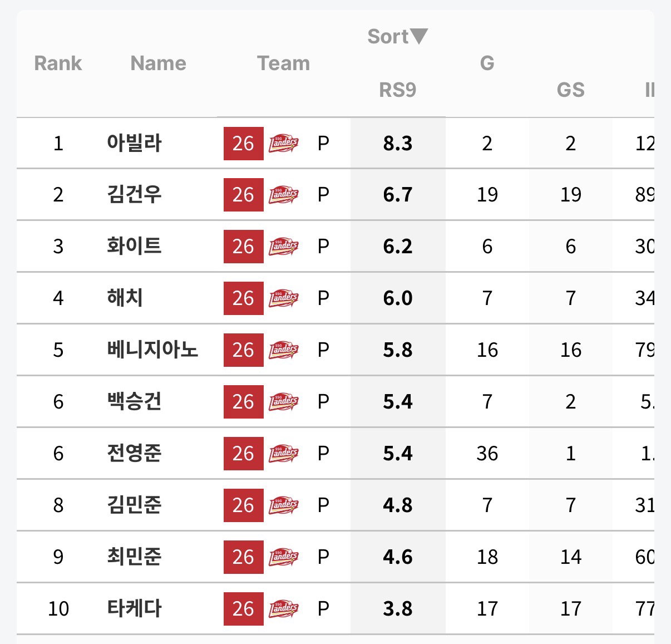This screenshot has height=644, width=671.
Task: Click the red 26 badge beside 최민준
Action: [x=244, y=557]
